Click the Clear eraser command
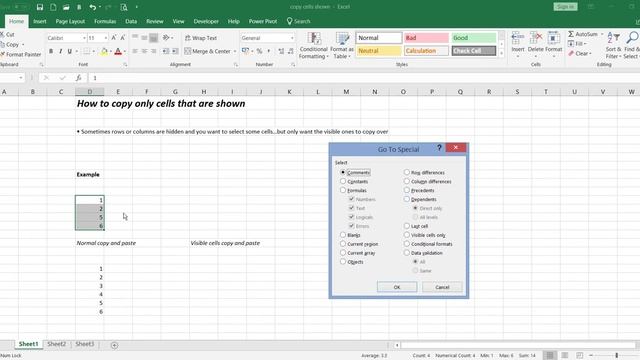The image size is (640, 360). coord(580,53)
